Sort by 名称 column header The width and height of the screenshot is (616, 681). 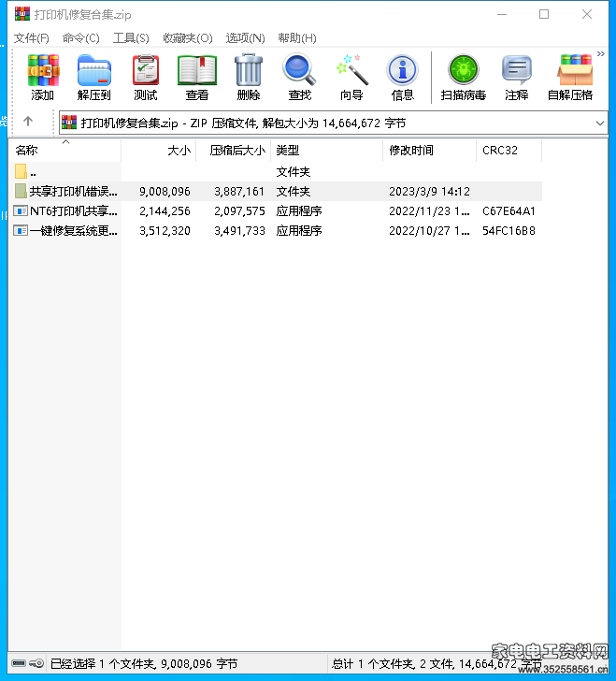tap(64, 151)
